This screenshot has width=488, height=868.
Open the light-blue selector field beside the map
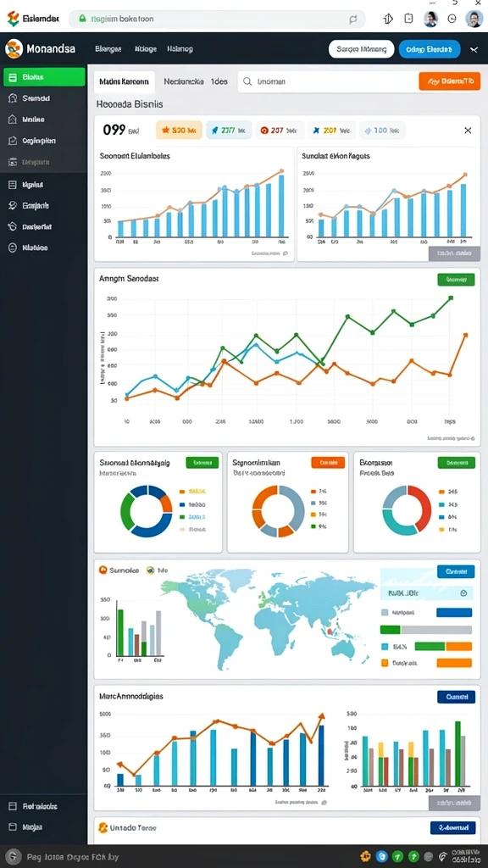427,593
